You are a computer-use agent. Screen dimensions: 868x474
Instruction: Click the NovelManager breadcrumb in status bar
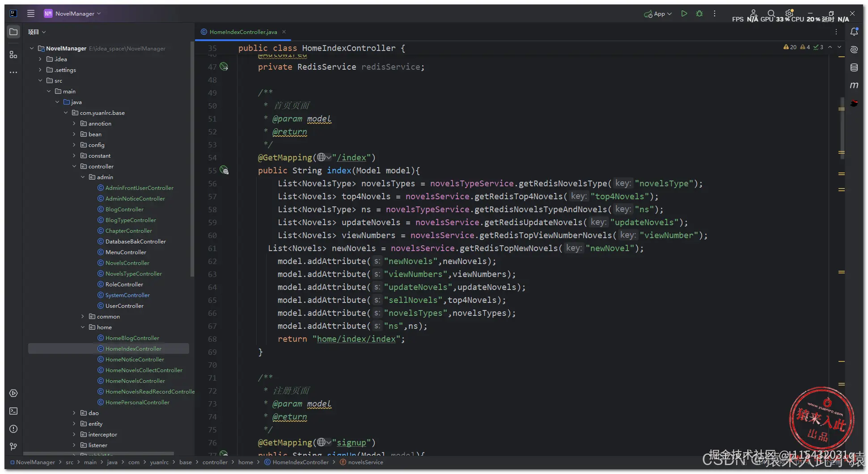(35, 462)
